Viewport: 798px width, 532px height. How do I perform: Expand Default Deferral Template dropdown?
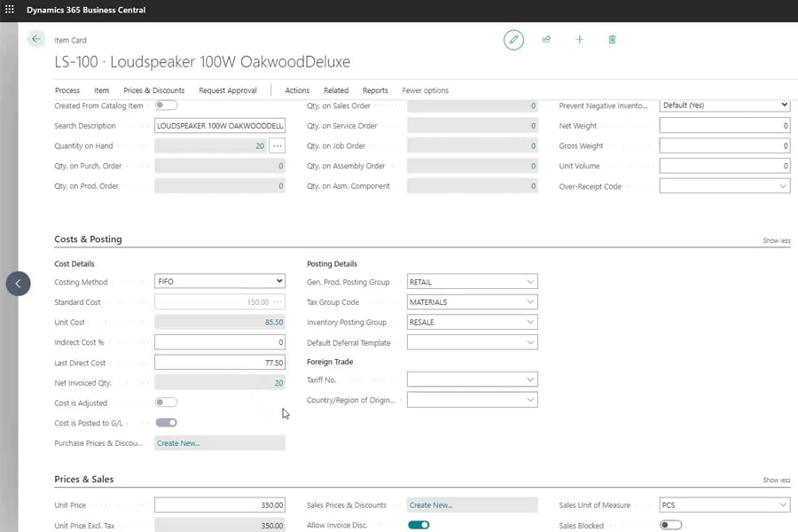click(x=530, y=342)
